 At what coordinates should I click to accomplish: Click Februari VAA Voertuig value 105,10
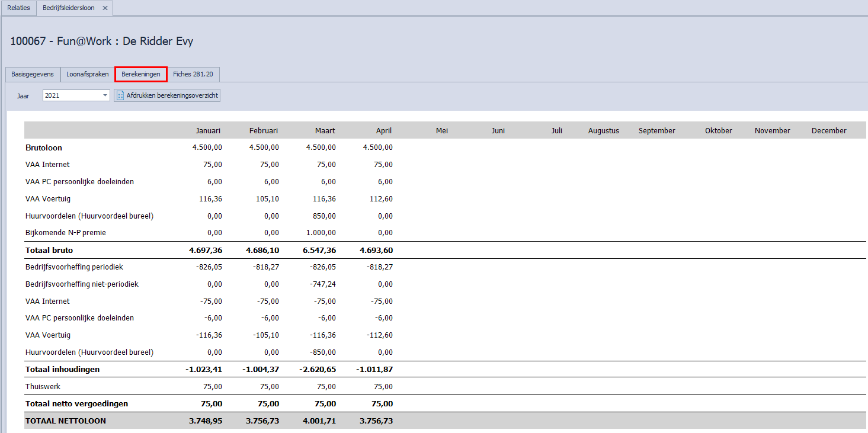click(267, 199)
